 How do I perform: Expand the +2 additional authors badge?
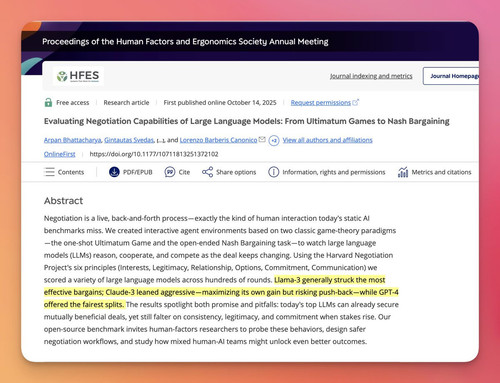click(x=274, y=140)
